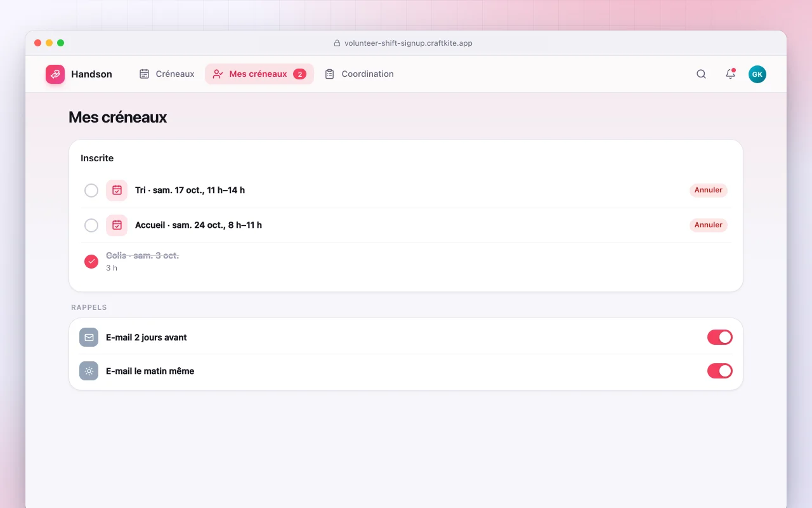The height and width of the screenshot is (508, 812).
Task: Click the struck-through "Colis · sam. 3 oct." text
Action: click(143, 255)
